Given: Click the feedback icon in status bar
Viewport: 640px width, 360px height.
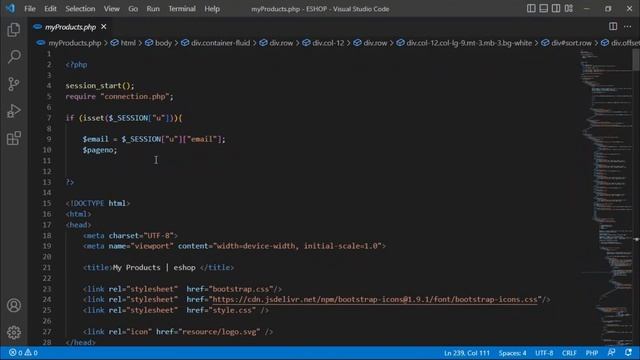Looking at the screenshot, I should 611,353.
